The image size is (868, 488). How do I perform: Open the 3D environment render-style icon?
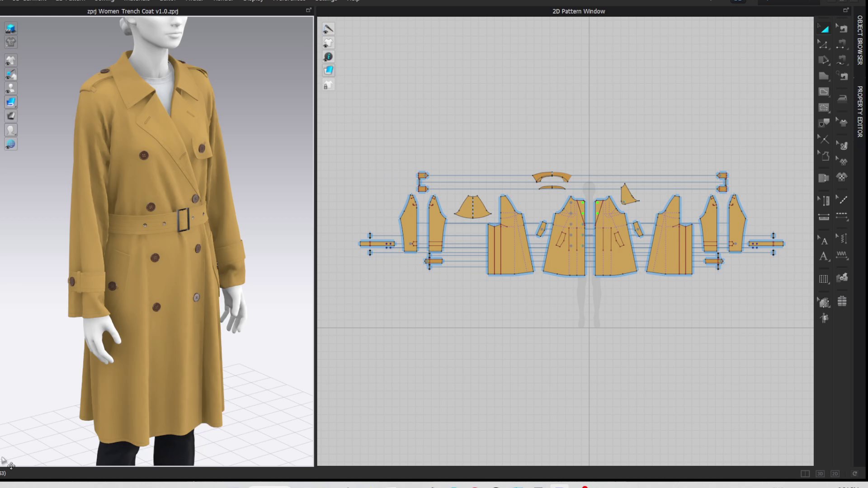(11, 28)
